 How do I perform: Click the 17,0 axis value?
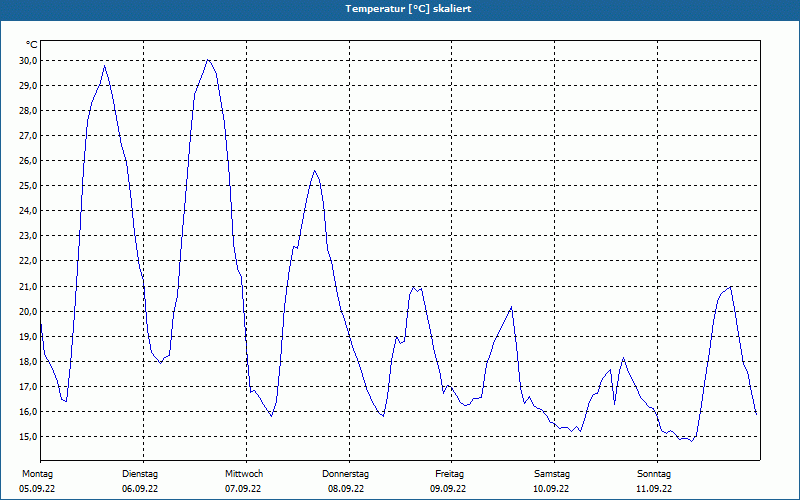(28, 387)
